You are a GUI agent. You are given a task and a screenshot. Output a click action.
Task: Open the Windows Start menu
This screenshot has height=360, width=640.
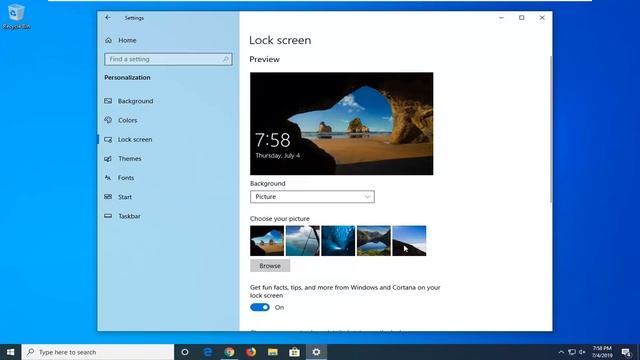pos(11,352)
